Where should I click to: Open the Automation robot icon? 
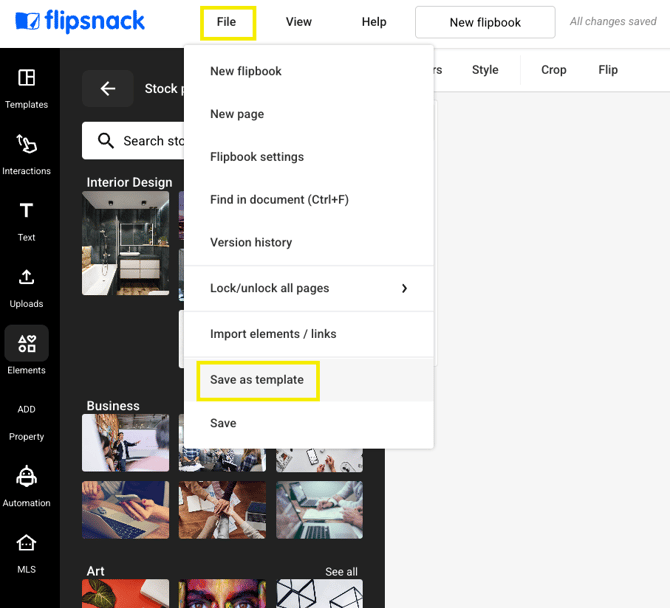26,477
